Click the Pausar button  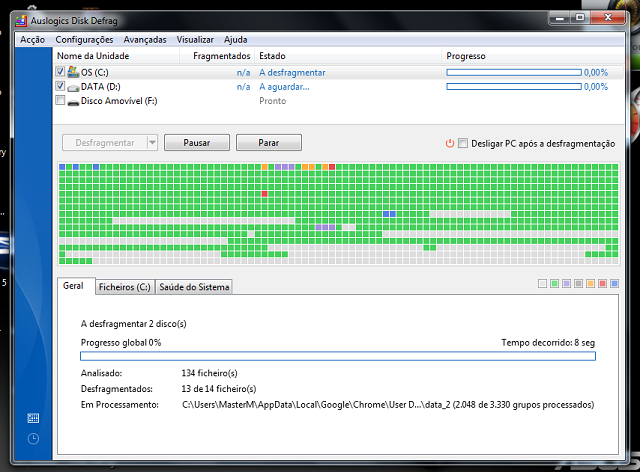[197, 142]
